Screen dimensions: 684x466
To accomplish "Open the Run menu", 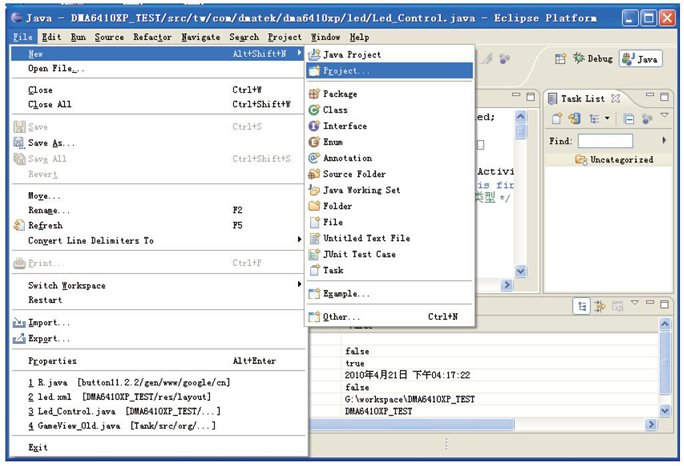I will coord(79,37).
